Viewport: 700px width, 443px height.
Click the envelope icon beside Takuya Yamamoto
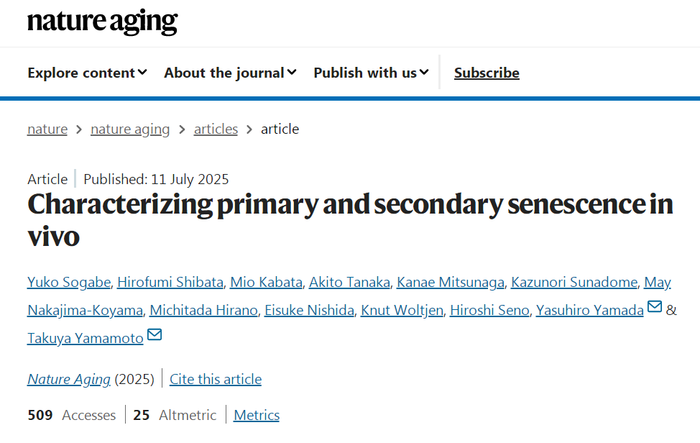tap(154, 334)
